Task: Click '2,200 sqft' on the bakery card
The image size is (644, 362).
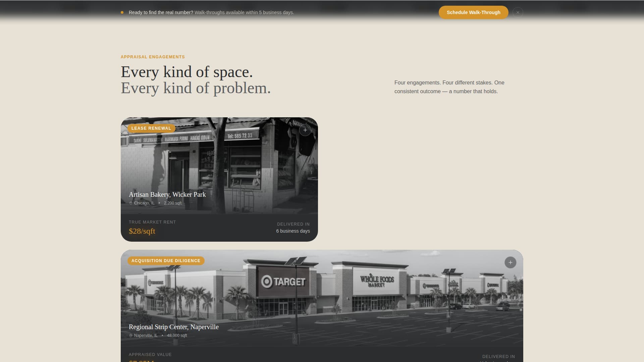Action: pyautogui.click(x=173, y=203)
